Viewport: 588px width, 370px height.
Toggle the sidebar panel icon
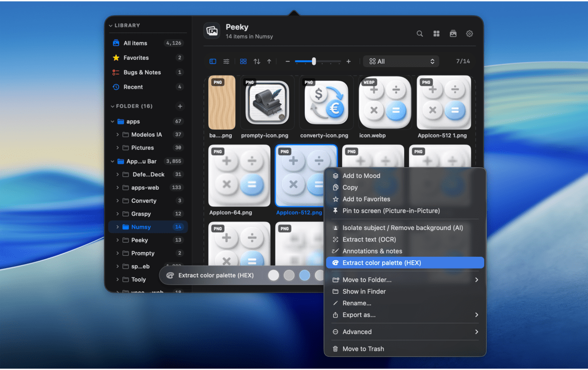click(x=213, y=61)
